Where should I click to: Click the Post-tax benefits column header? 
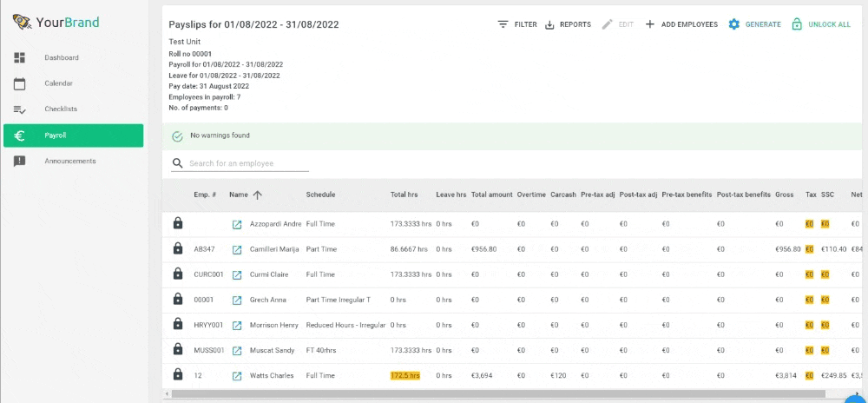pos(744,195)
